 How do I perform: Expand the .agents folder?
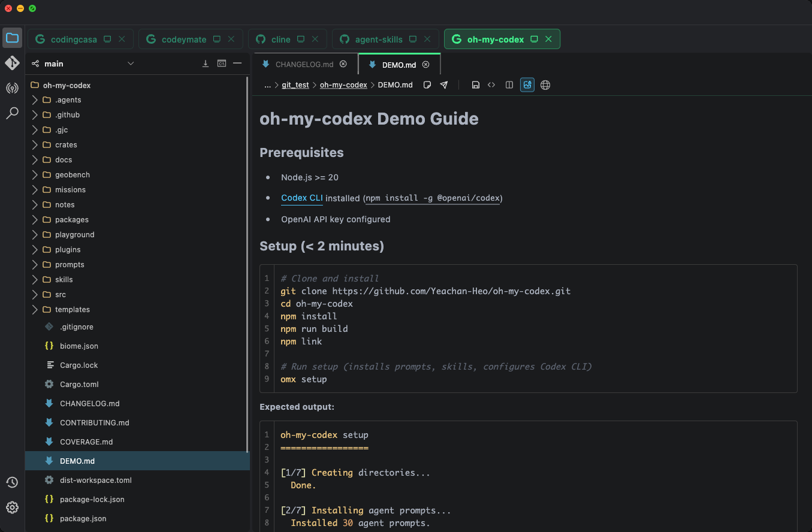pos(35,100)
